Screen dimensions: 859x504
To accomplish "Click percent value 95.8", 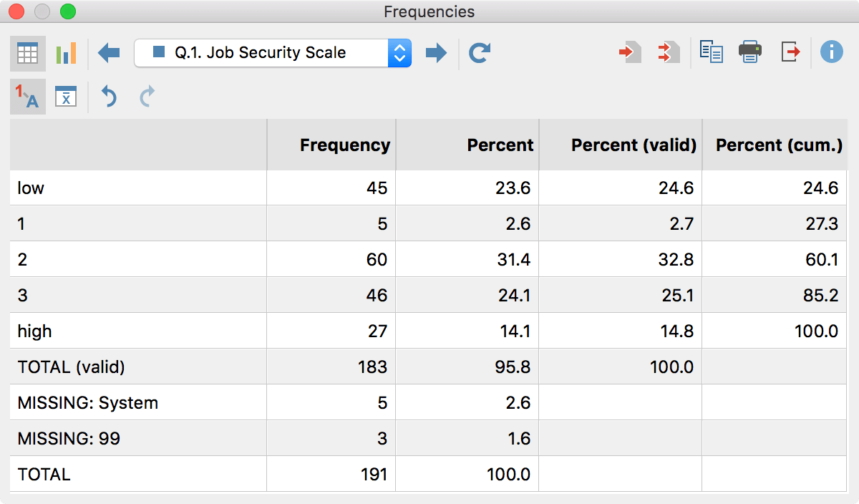I will click(513, 367).
